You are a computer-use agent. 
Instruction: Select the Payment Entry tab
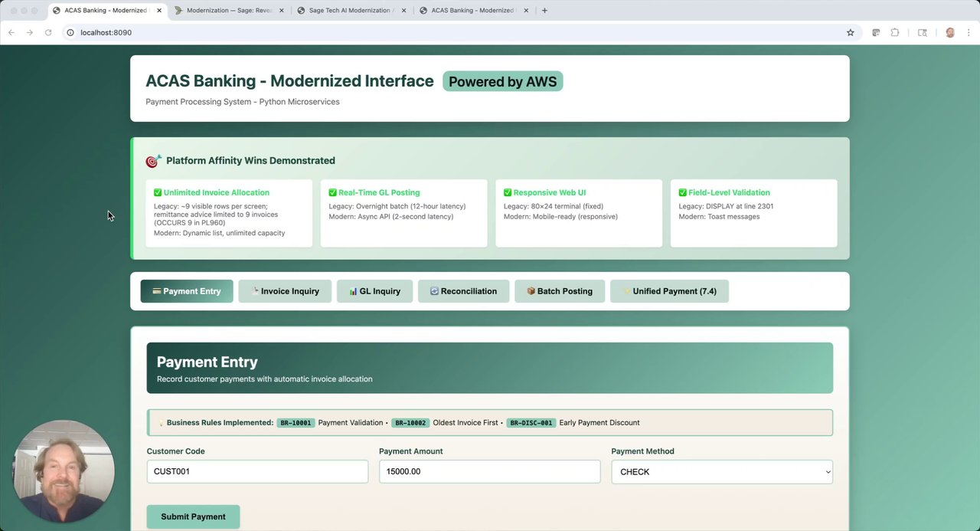pyautogui.click(x=187, y=291)
